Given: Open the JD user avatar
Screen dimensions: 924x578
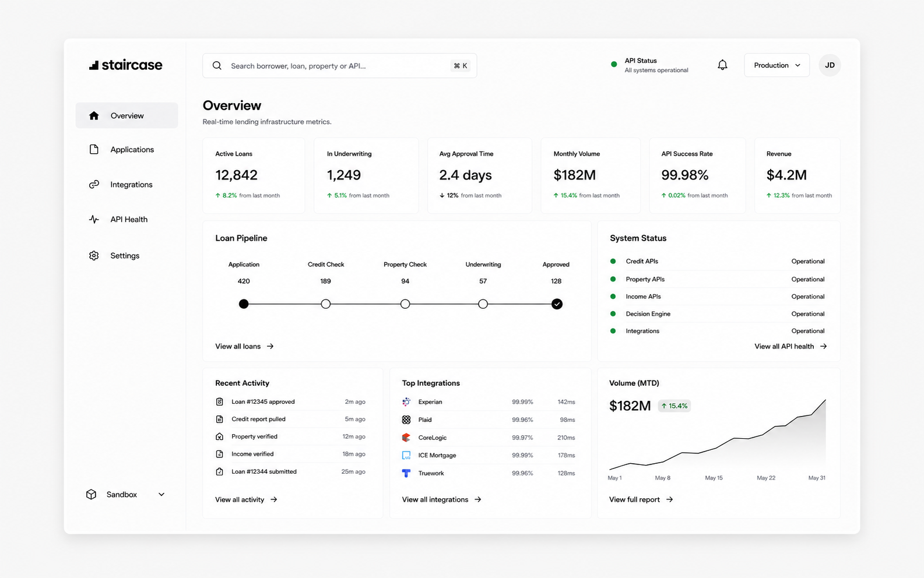Looking at the screenshot, I should (830, 65).
